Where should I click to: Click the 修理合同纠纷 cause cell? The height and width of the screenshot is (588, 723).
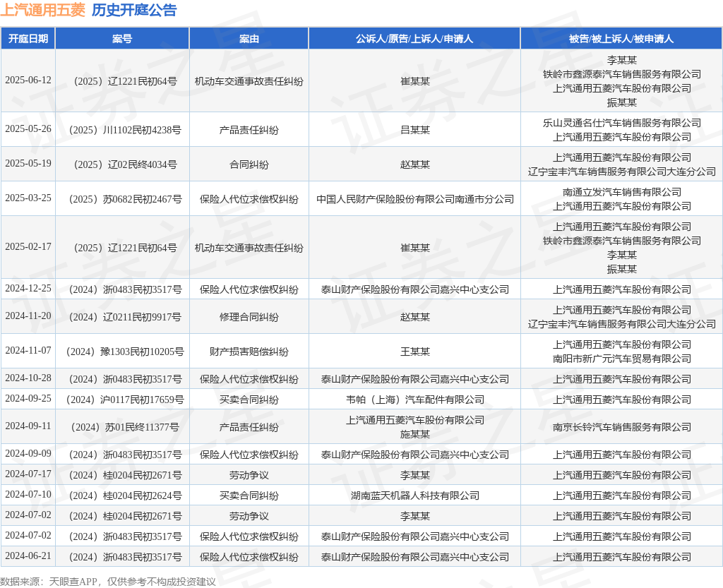(249, 317)
